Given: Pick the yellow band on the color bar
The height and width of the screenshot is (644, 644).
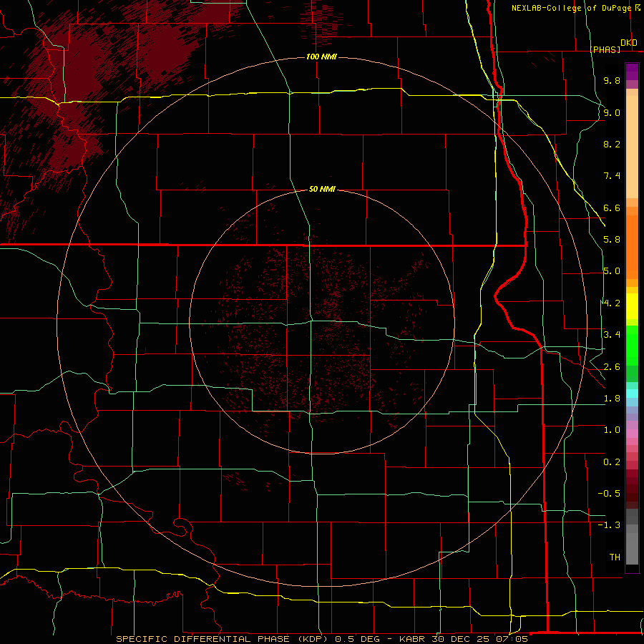Looking at the screenshot, I should pos(632,306).
